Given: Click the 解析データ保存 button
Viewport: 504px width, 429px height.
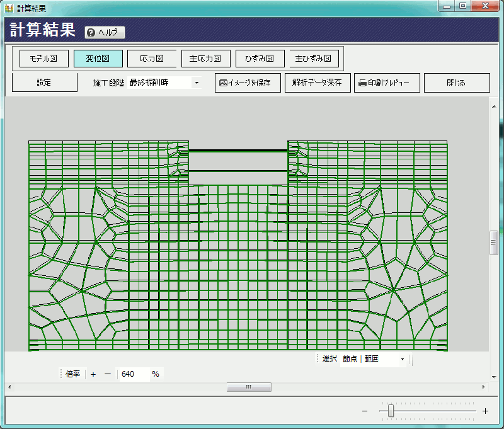Looking at the screenshot, I should pos(318,83).
